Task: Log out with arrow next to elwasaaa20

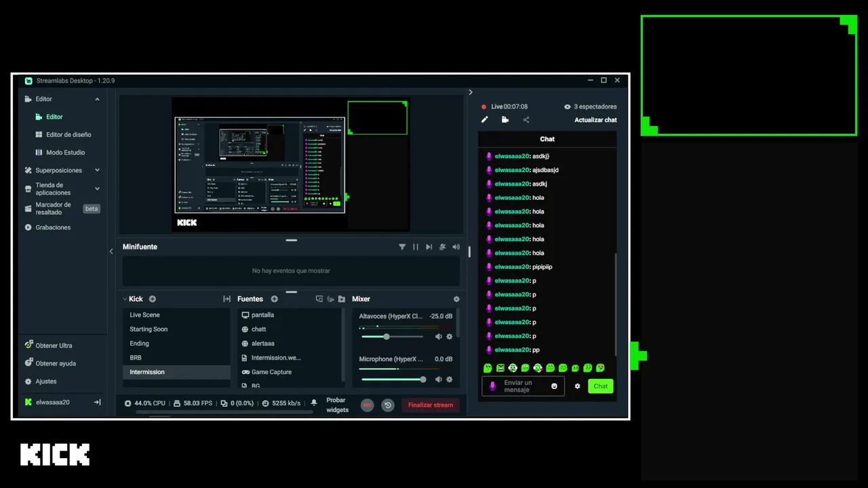Action: point(97,402)
